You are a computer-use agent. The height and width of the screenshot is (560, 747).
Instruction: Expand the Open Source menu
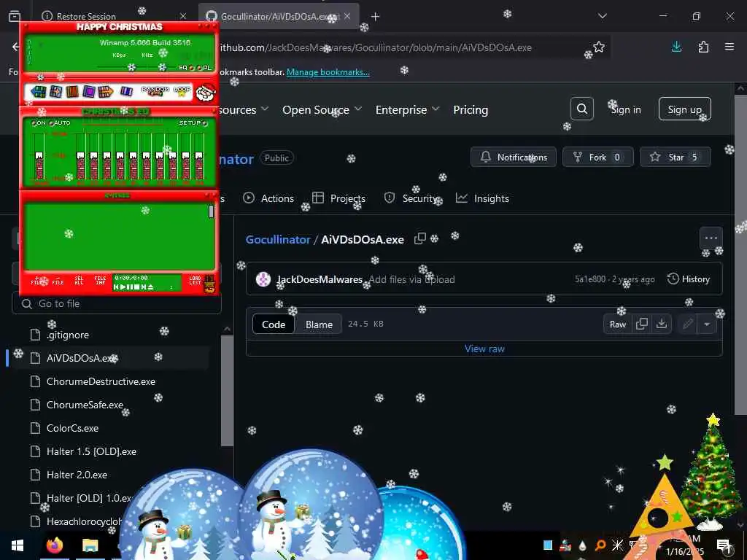[322, 109]
